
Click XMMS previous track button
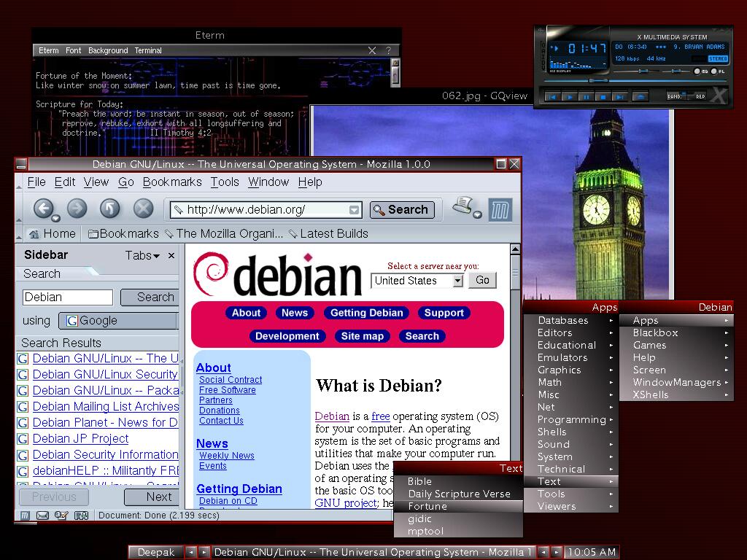[x=552, y=97]
